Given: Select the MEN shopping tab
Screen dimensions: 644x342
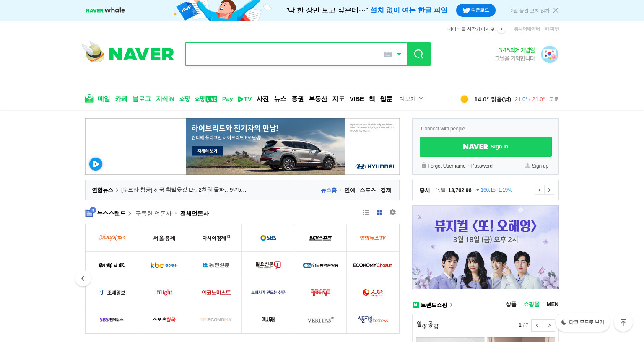Looking at the screenshot, I should point(552,304).
